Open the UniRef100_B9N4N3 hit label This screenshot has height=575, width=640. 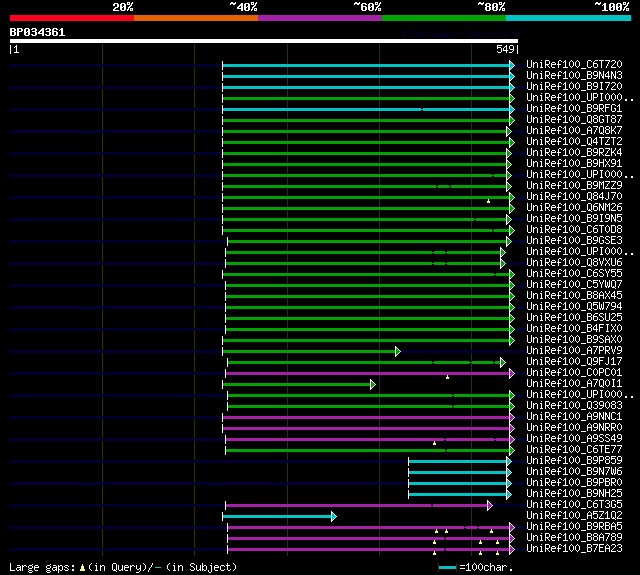[x=574, y=75]
